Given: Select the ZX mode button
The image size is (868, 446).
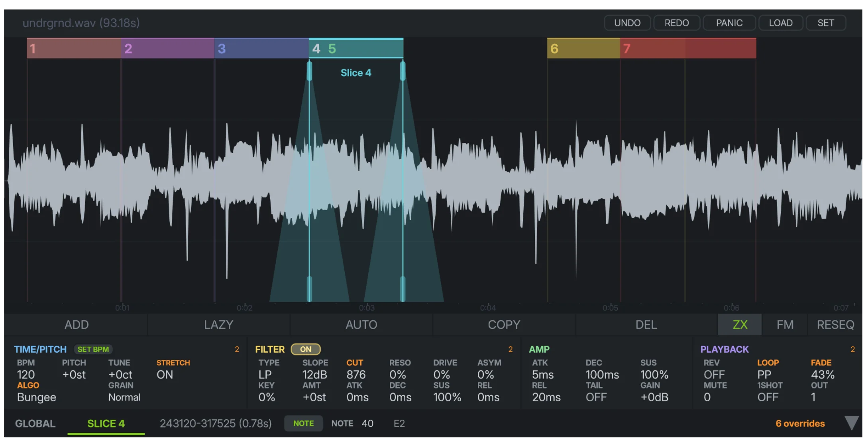Looking at the screenshot, I should [x=739, y=324].
